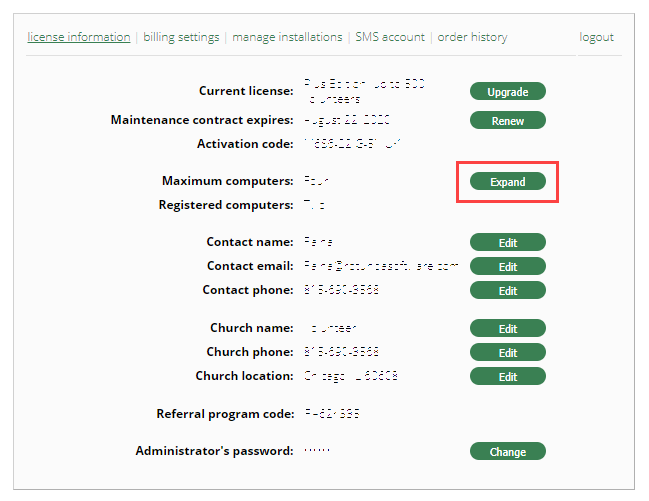Change the Administrator's password
Screen dimensions: 649x501
[507, 452]
